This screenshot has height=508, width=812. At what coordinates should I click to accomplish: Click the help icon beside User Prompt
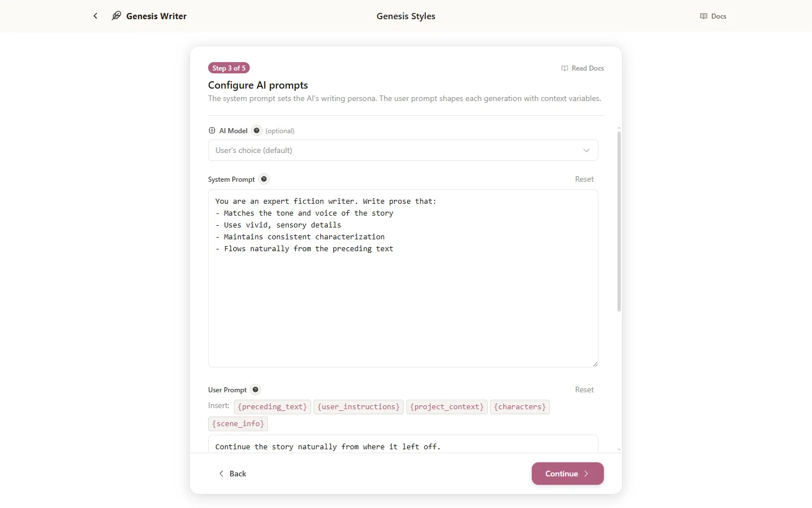tap(255, 389)
